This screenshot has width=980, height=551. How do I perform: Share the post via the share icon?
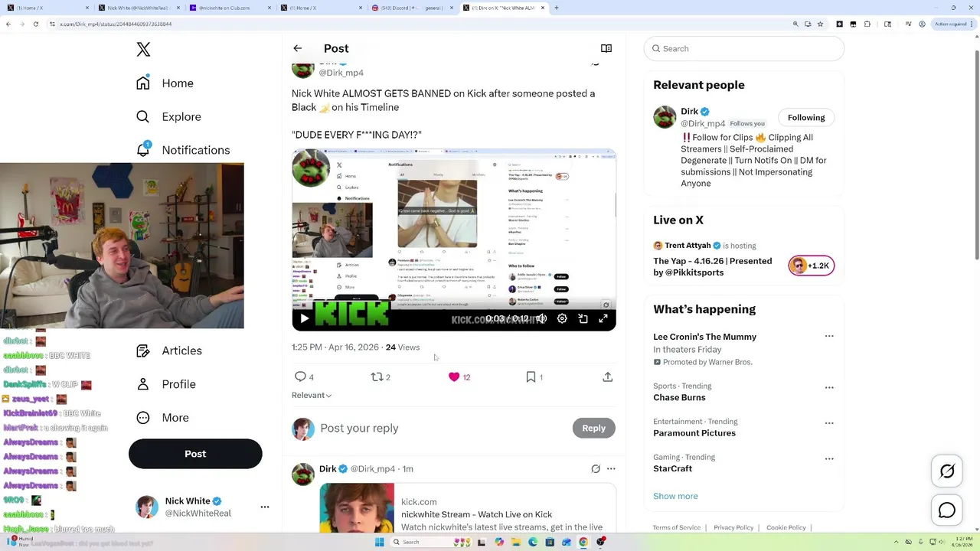click(608, 377)
